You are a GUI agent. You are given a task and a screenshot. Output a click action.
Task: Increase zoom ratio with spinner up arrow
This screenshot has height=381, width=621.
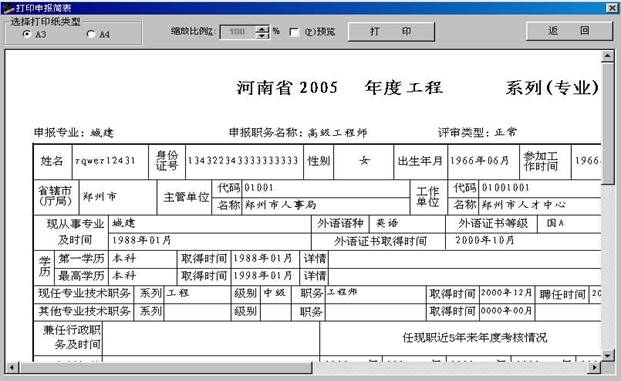coord(263,29)
